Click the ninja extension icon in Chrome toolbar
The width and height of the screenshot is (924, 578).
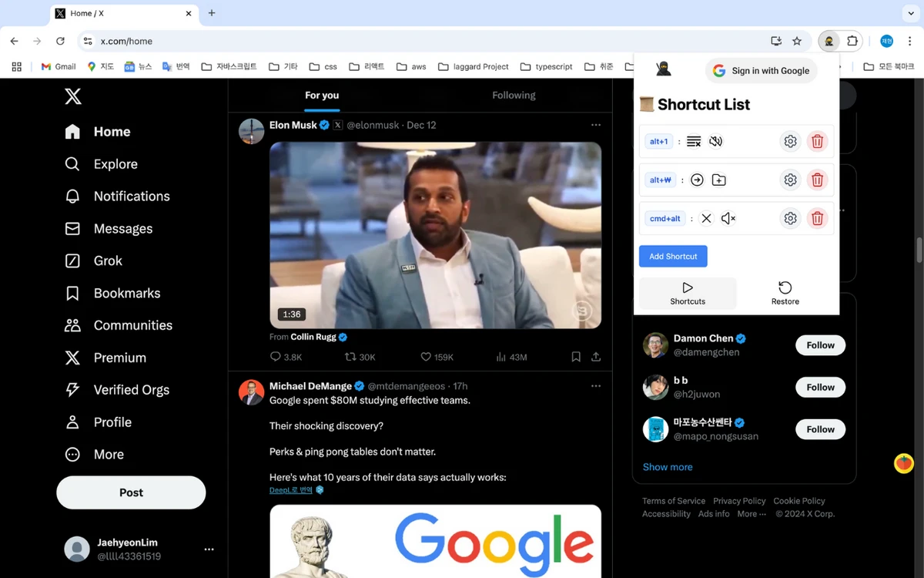(x=829, y=41)
